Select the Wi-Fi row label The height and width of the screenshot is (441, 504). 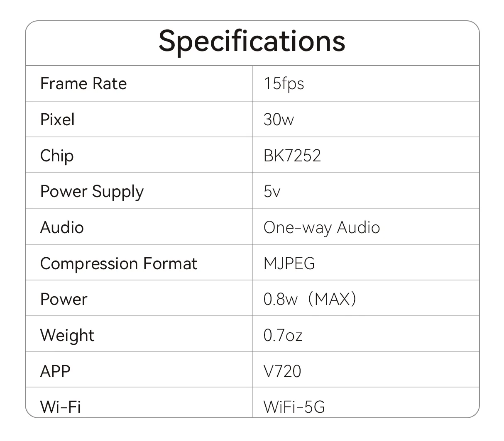pos(61,407)
